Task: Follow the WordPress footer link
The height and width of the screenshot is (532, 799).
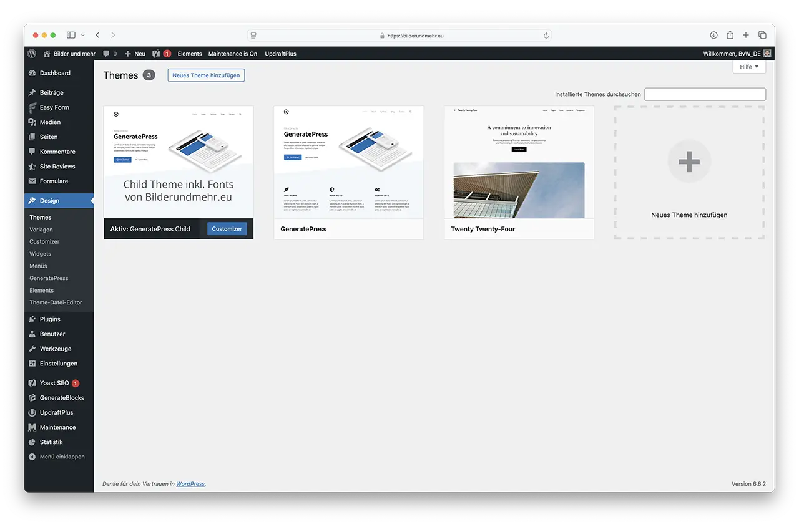Action: point(190,484)
